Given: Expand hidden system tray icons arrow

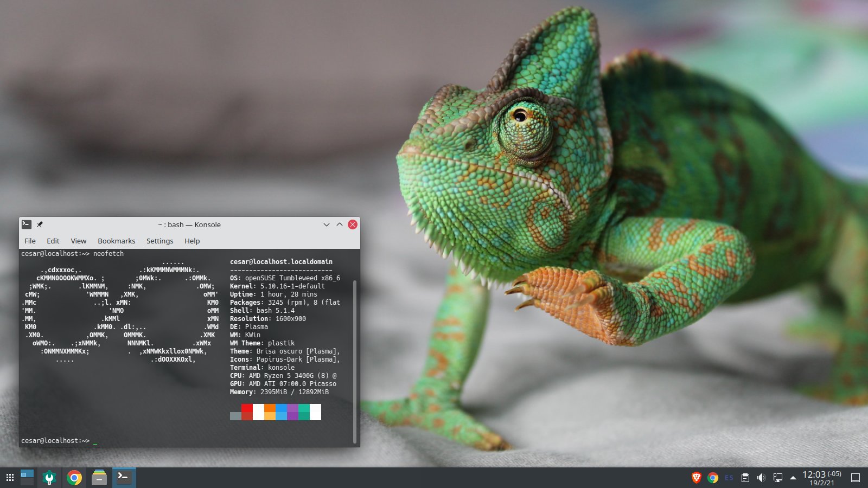Looking at the screenshot, I should [793, 478].
